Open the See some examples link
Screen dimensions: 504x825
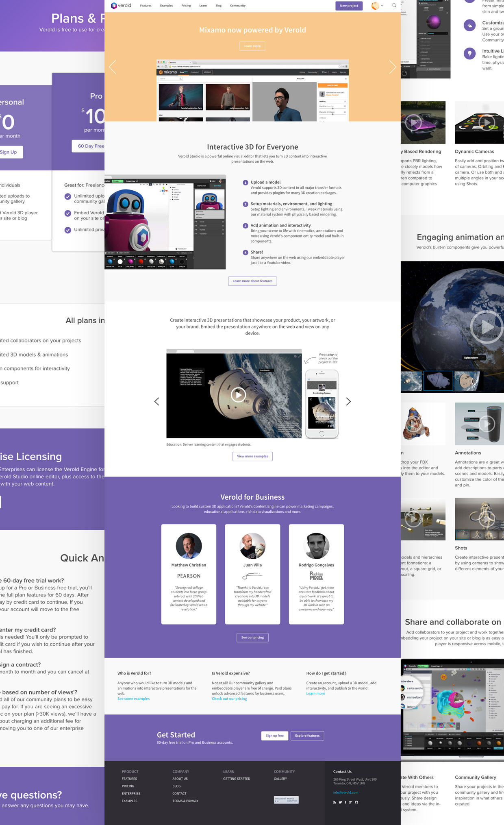pyautogui.click(x=133, y=699)
